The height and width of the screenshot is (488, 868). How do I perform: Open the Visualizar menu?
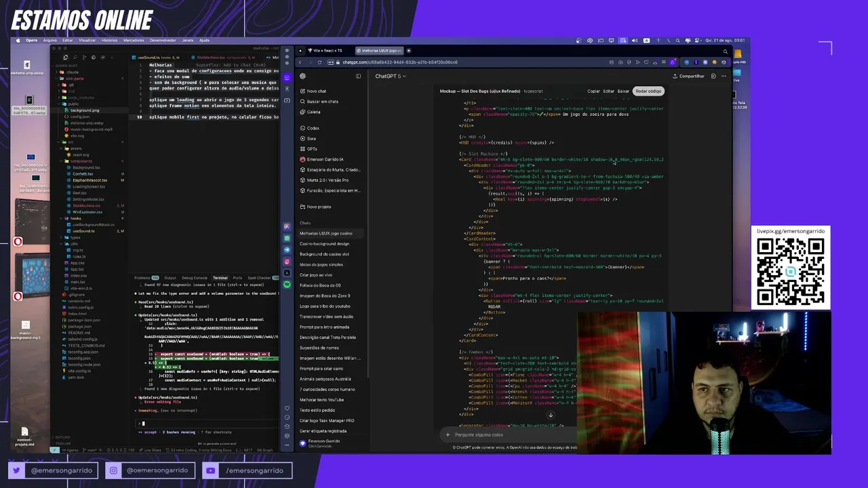pos(87,41)
